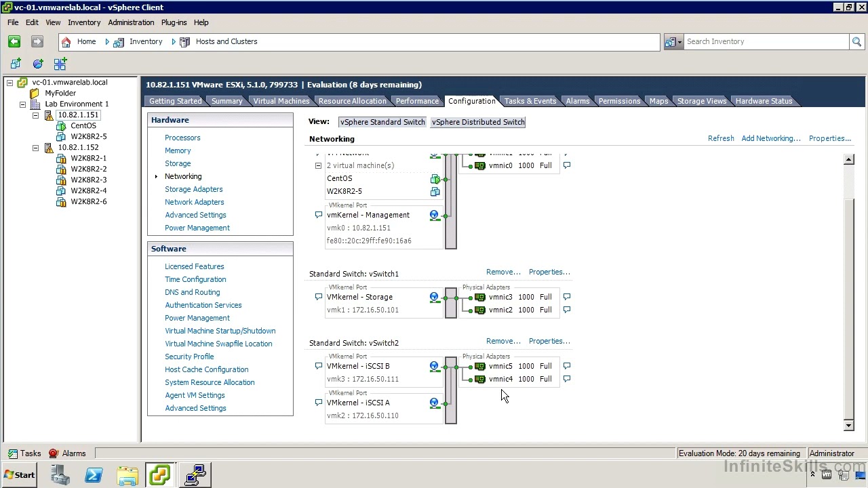Image resolution: width=868 pixels, height=488 pixels.
Task: Click the Hosts and Clusters breadcrumb icon
Action: 184,42
